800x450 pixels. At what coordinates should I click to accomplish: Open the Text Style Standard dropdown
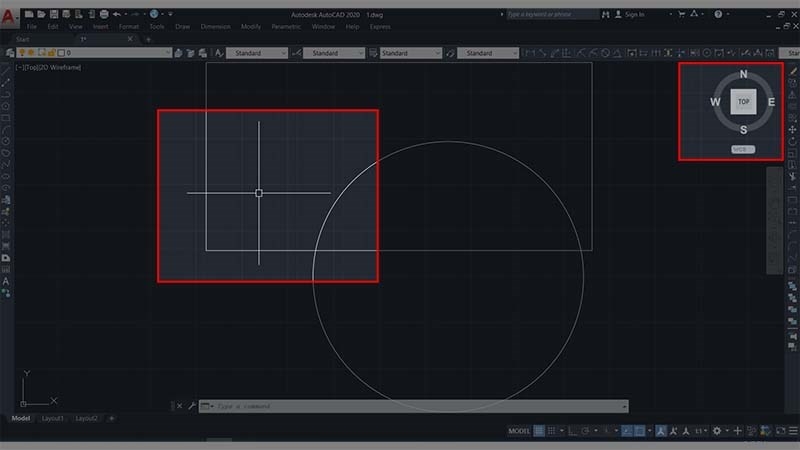point(257,53)
